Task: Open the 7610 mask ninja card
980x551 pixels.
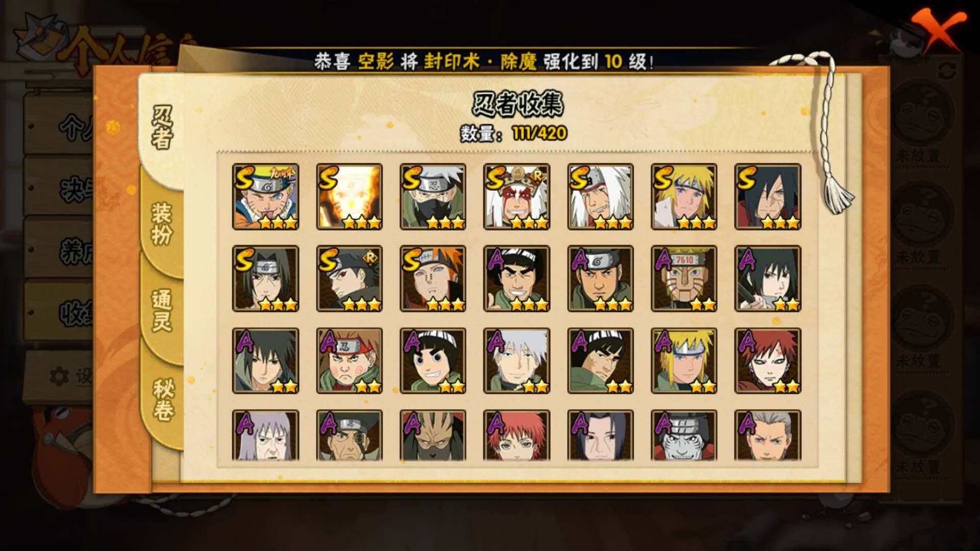Action: tap(684, 279)
